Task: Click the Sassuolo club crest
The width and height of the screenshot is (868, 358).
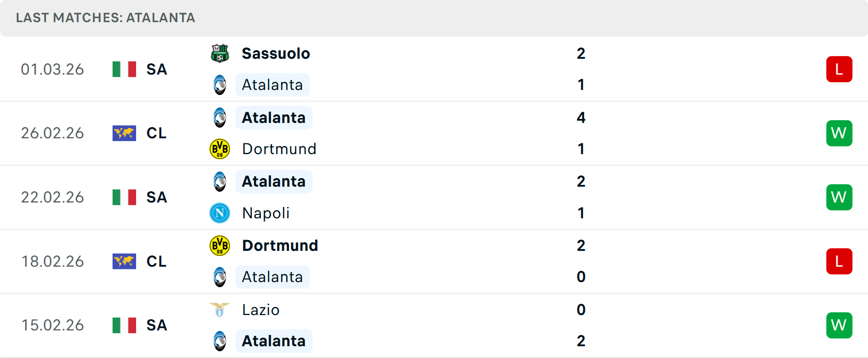Action: [x=220, y=53]
